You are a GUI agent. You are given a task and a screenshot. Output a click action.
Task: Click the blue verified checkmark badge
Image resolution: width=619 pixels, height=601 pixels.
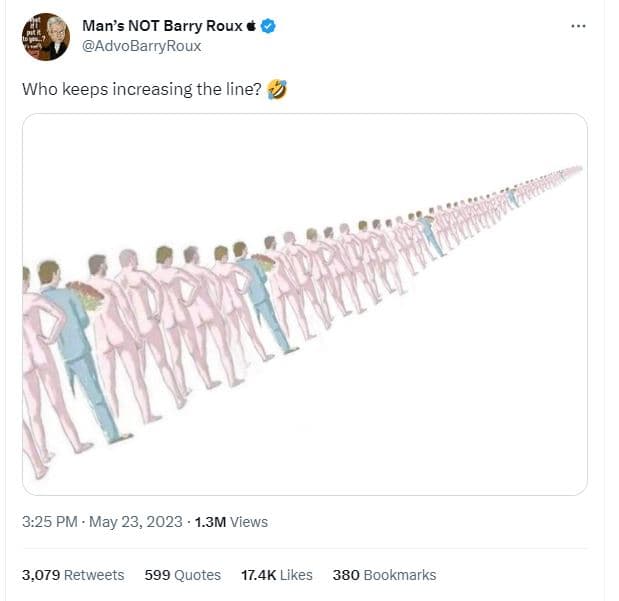click(268, 27)
